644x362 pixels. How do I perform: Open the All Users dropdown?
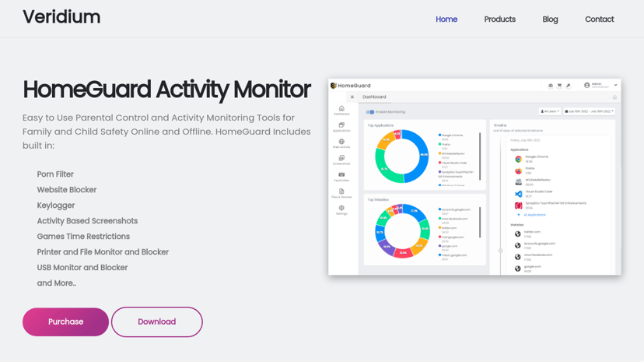tap(550, 111)
